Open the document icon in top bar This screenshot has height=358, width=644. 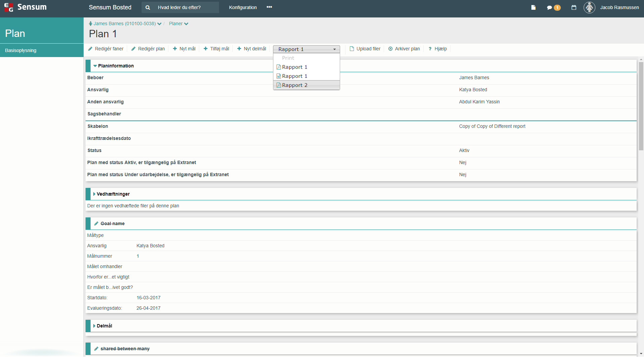(x=533, y=7)
